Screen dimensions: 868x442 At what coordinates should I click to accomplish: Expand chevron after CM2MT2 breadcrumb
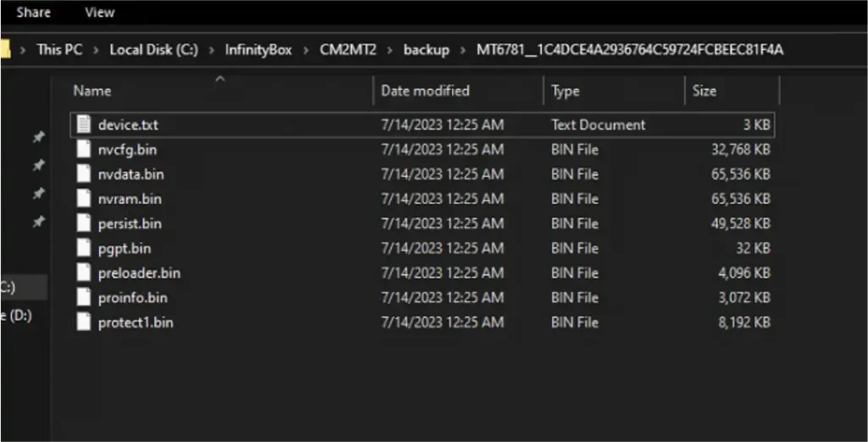390,50
